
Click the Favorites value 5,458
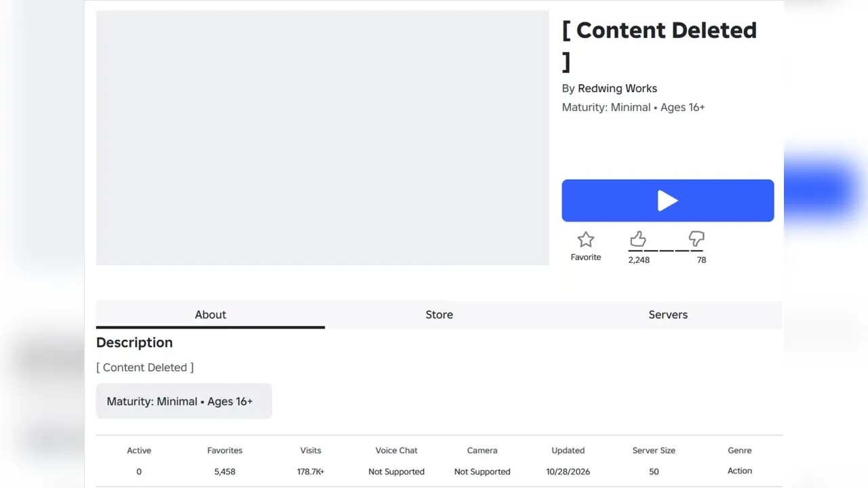224,472
